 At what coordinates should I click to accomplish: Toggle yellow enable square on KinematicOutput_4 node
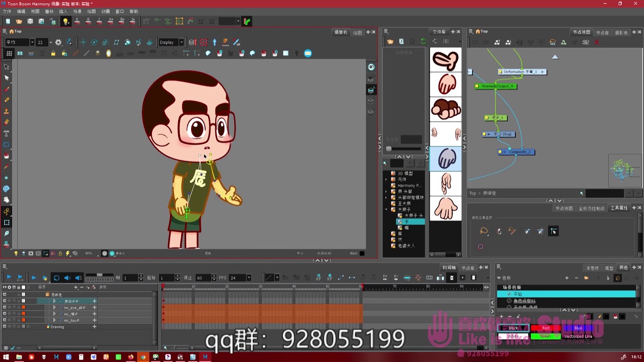point(477,86)
